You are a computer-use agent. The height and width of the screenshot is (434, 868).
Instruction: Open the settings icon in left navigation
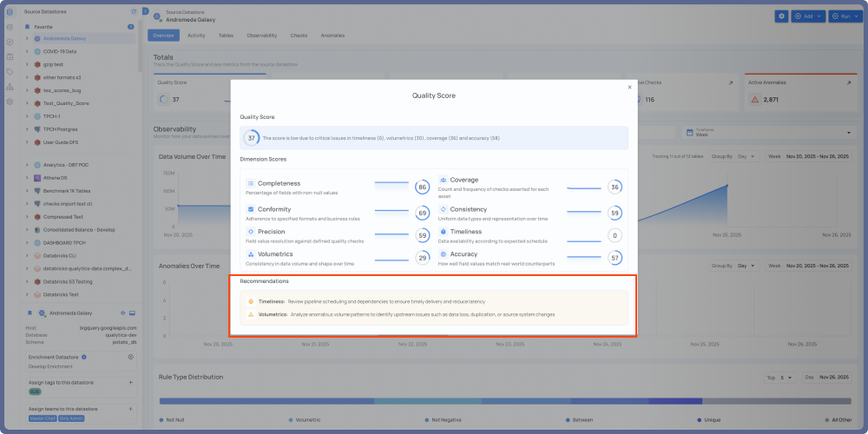10,102
